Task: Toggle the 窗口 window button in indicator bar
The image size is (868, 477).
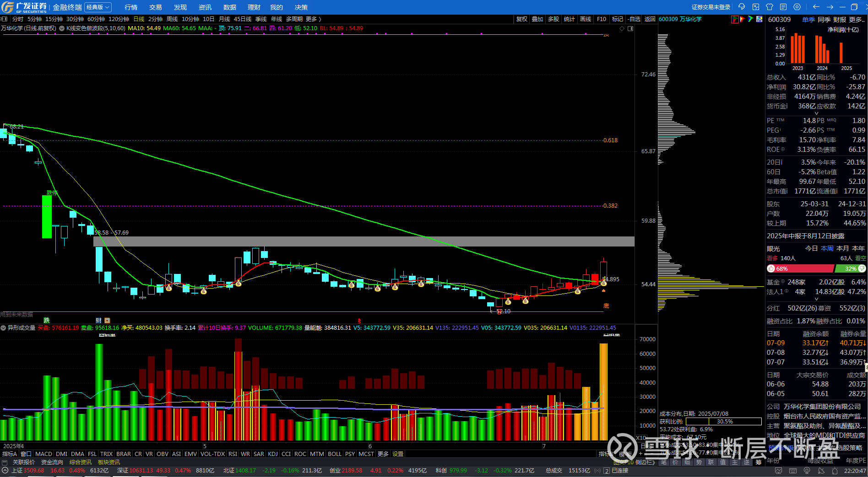Action: [26, 454]
